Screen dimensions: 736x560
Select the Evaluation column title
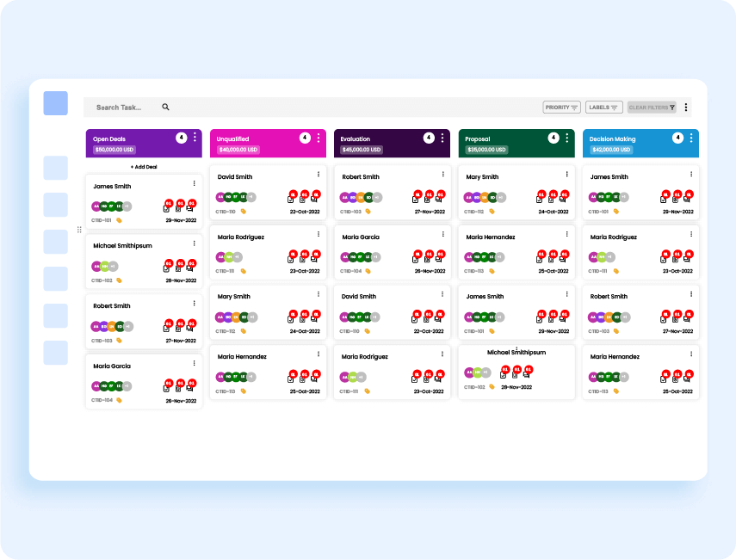pyautogui.click(x=355, y=139)
